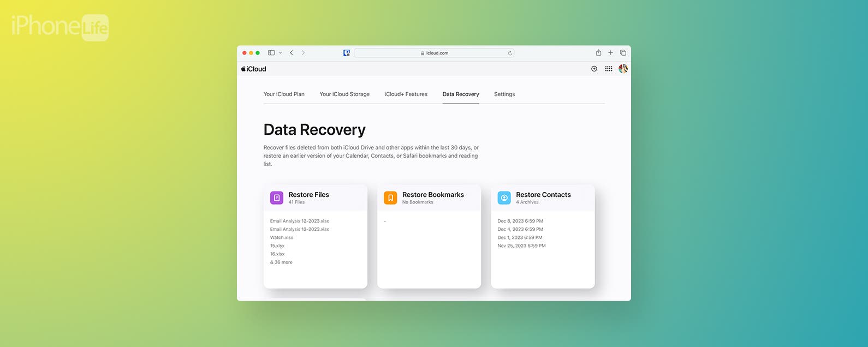The height and width of the screenshot is (347, 868).
Task: Open the account profile avatar
Action: coord(623,69)
